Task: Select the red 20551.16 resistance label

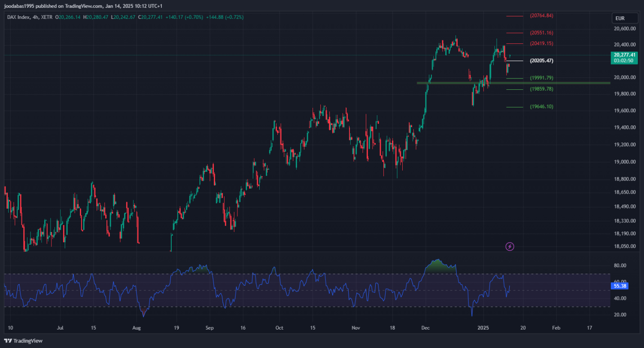Action: (x=541, y=33)
